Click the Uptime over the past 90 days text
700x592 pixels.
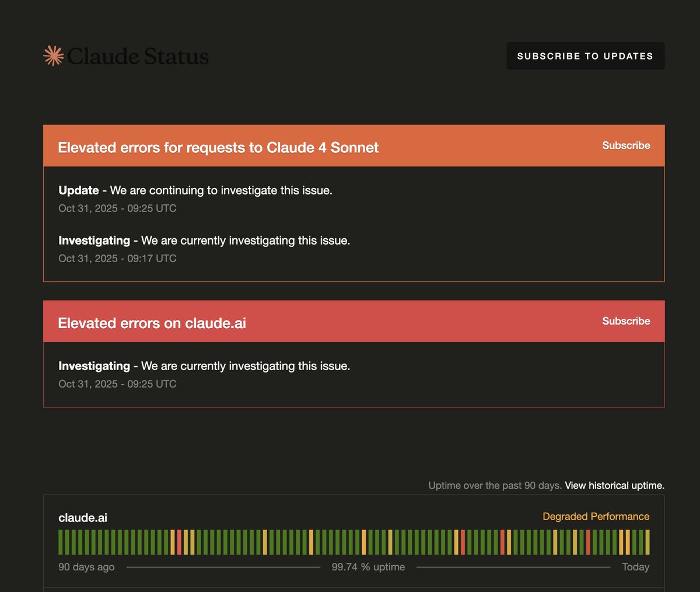coord(495,485)
